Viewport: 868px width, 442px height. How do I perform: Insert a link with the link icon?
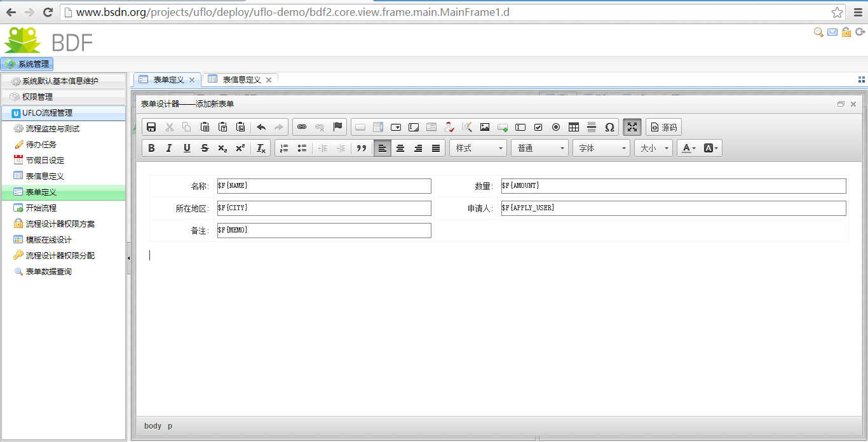(302, 127)
